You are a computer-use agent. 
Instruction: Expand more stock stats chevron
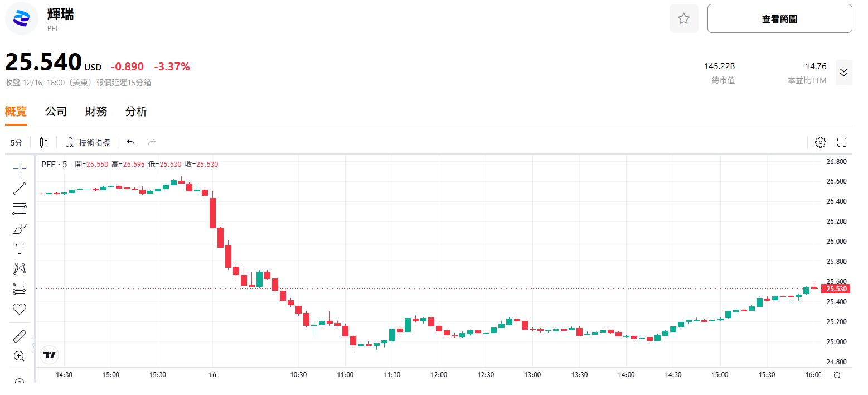[843, 73]
